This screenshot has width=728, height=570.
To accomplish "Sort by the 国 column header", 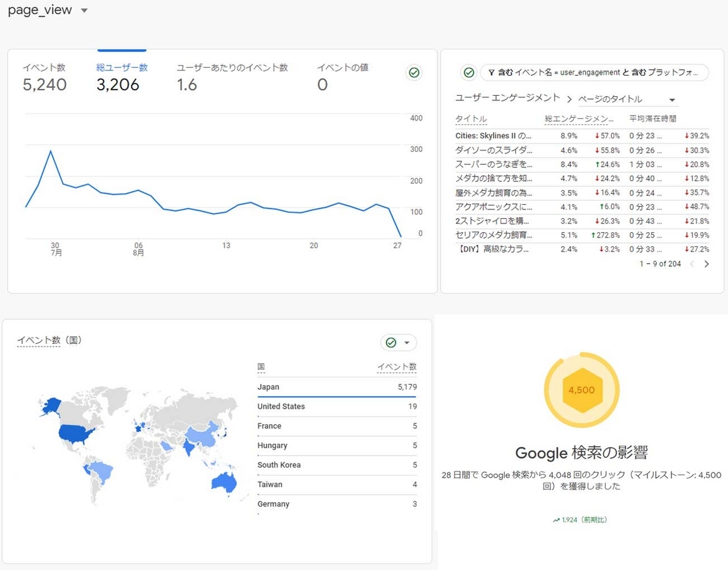I will point(261,367).
